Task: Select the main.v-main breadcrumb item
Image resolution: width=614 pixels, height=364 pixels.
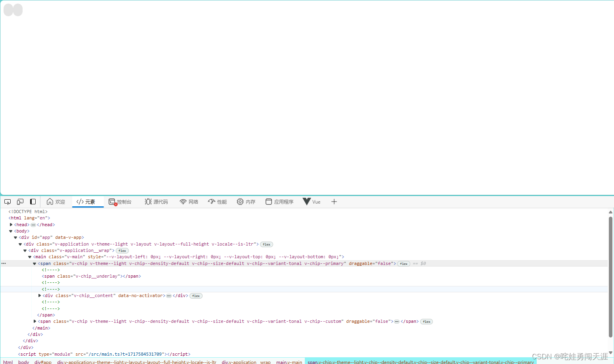Action: 289,362
